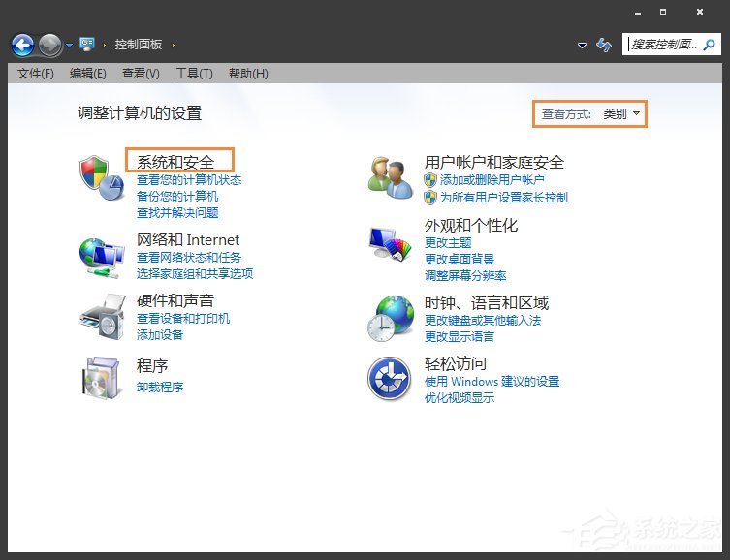Screen dimensions: 730x560
Task: Click the Ease of Access icon
Action: click(390, 379)
